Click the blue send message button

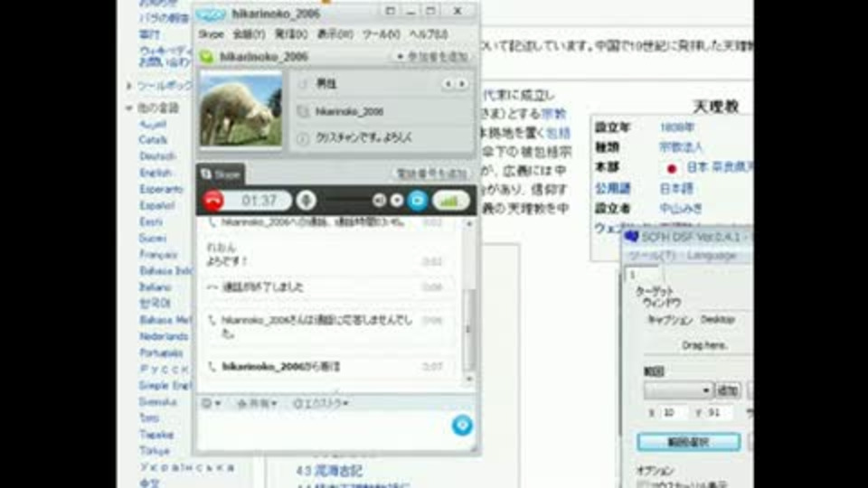(462, 425)
